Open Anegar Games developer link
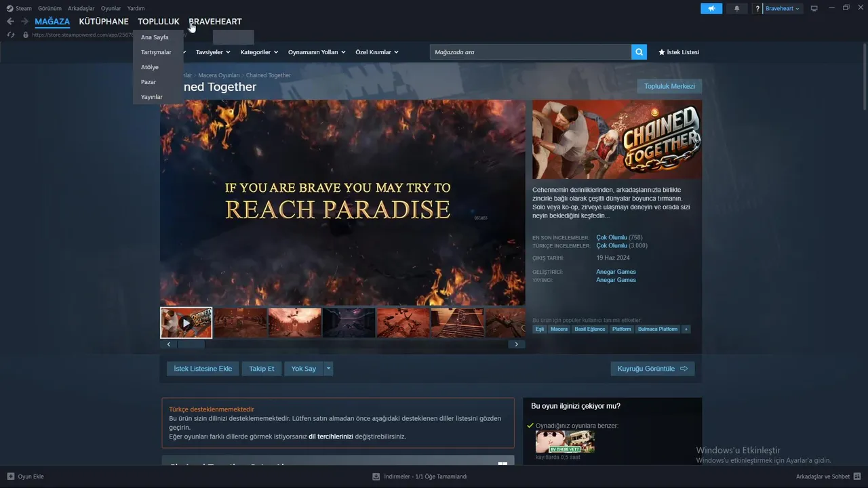Screen dimensions: 868x488 coord(616,272)
